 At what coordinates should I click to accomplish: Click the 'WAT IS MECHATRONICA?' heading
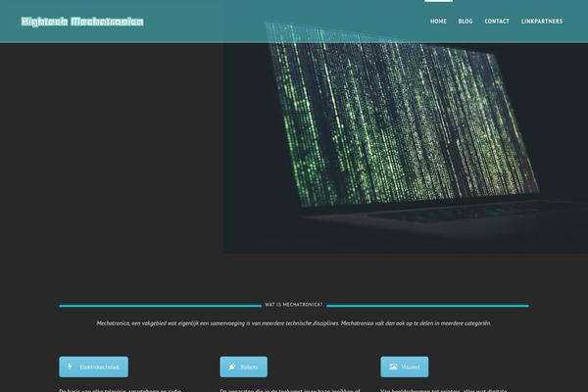click(x=294, y=305)
